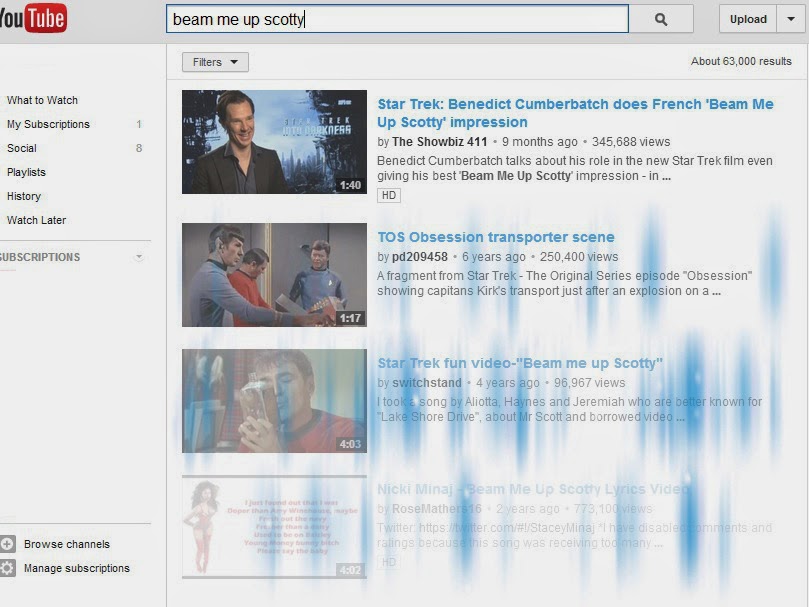Open Star Trek fun video "Beam me up Scotty" title

coord(520,363)
